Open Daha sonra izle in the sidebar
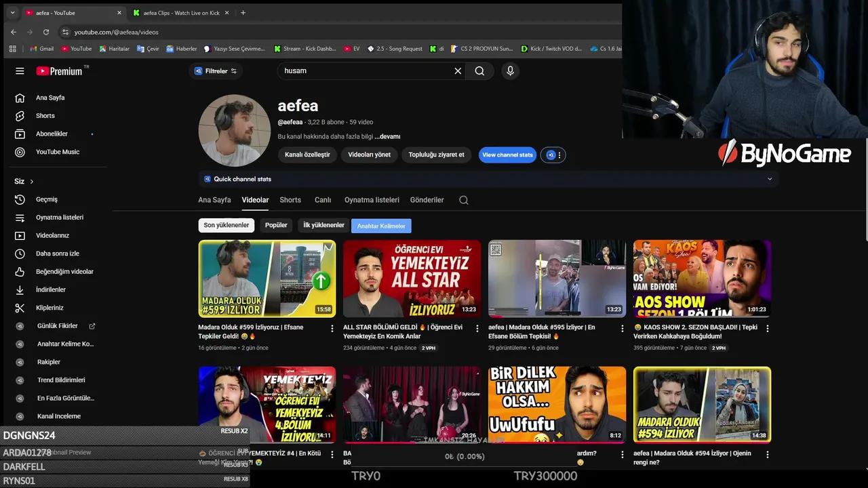868x488 pixels. coord(58,253)
